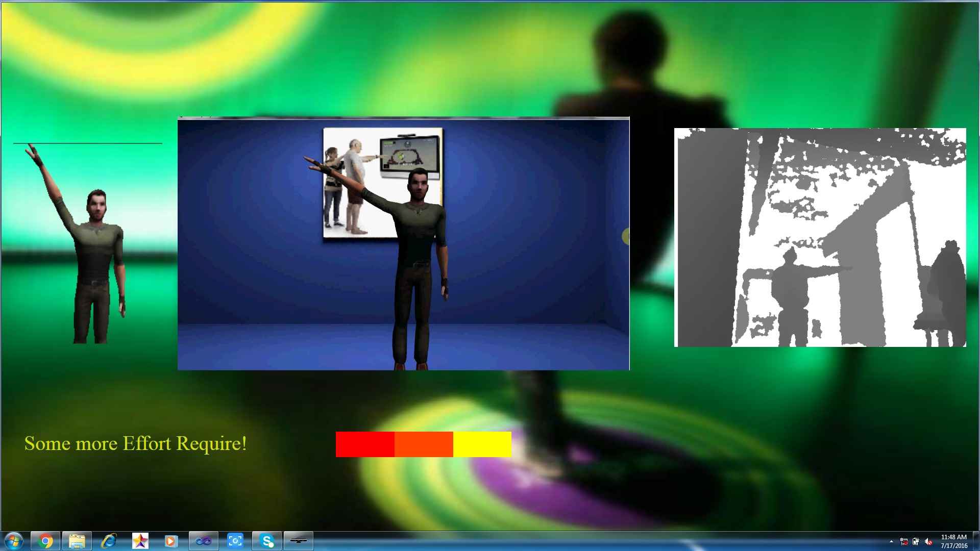Click the muted volume speaker icon
This screenshot has height=551, width=980.
(928, 542)
